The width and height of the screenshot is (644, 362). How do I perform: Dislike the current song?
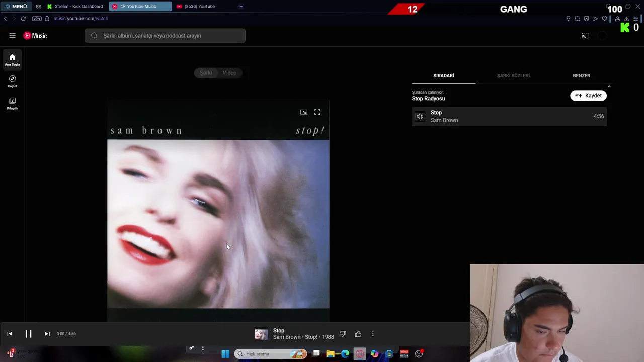(x=343, y=334)
